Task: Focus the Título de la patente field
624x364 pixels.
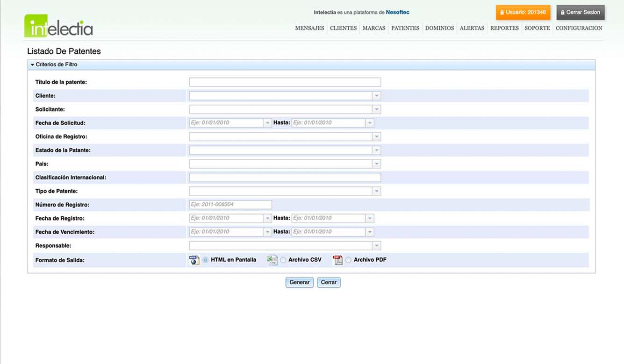Action: 285,82
